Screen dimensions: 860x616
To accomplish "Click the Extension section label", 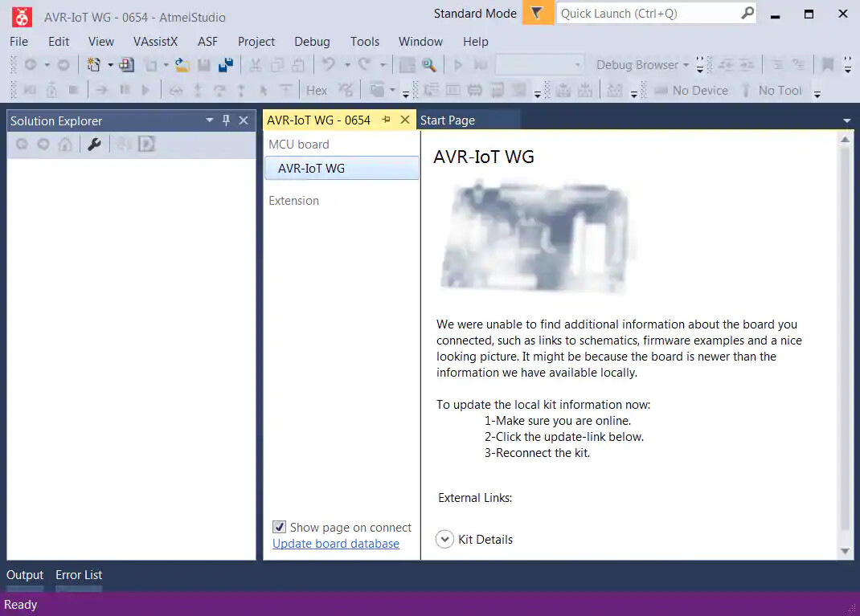I will click(293, 201).
